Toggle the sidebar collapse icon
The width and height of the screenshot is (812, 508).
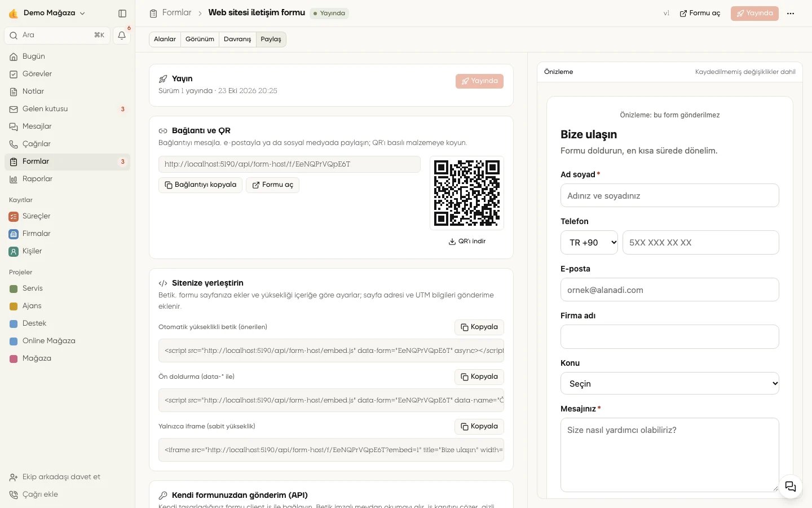(122, 13)
